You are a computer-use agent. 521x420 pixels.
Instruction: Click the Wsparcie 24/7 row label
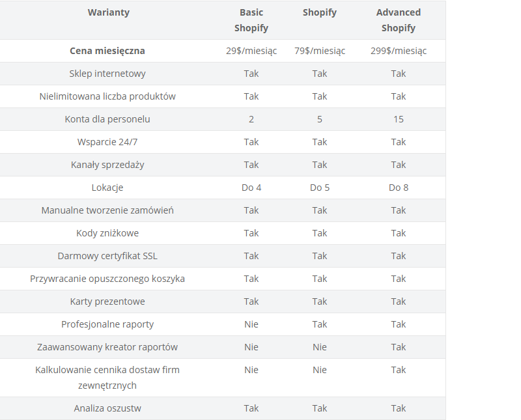[x=107, y=142]
